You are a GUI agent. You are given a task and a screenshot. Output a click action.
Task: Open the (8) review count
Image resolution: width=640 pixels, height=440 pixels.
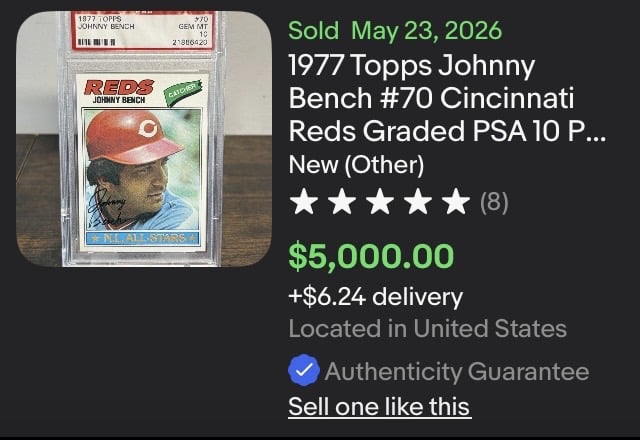494,202
